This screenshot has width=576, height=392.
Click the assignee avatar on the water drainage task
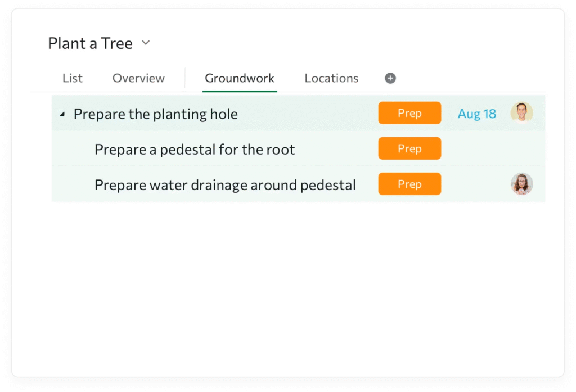coord(522,184)
